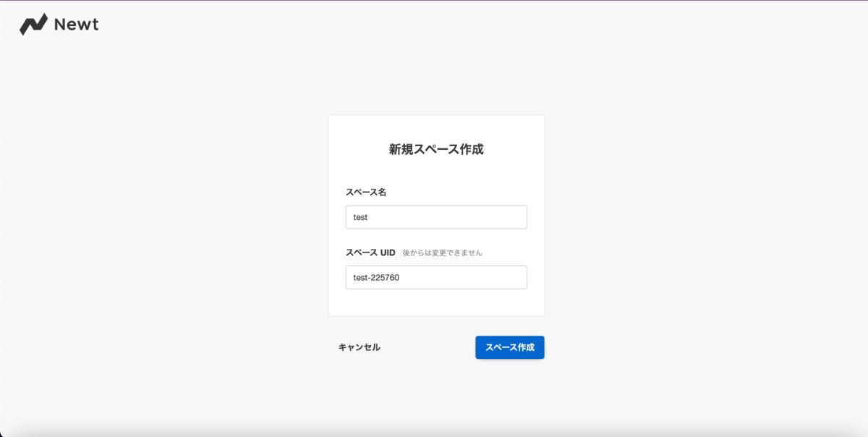The image size is (868, 437).
Task: Click the スペース作成 button
Action: 510,347
